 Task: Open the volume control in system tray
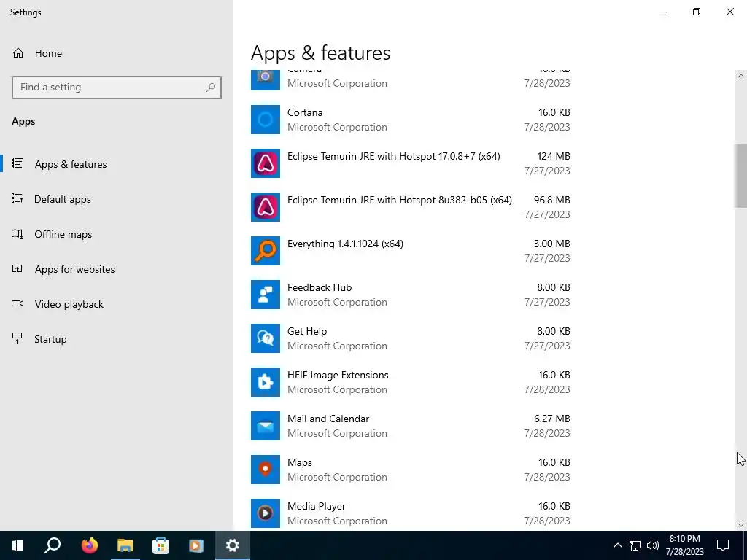[653, 545]
